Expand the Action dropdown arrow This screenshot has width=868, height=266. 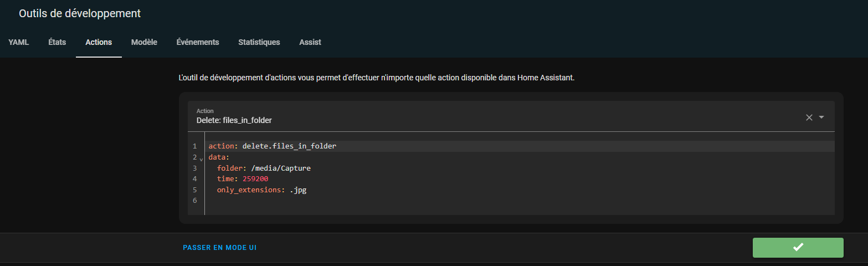click(821, 117)
